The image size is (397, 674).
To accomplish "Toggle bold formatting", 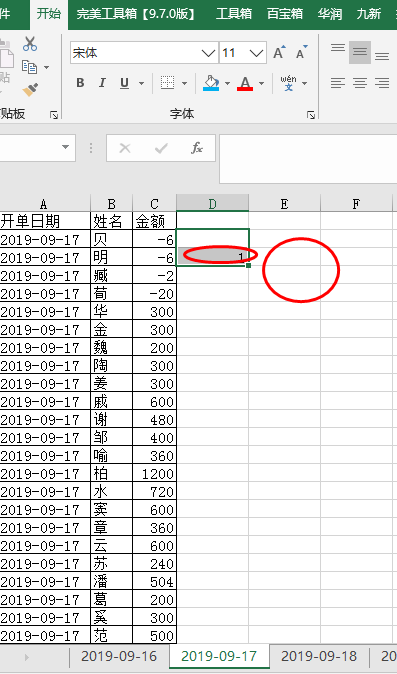I will pyautogui.click(x=80, y=83).
